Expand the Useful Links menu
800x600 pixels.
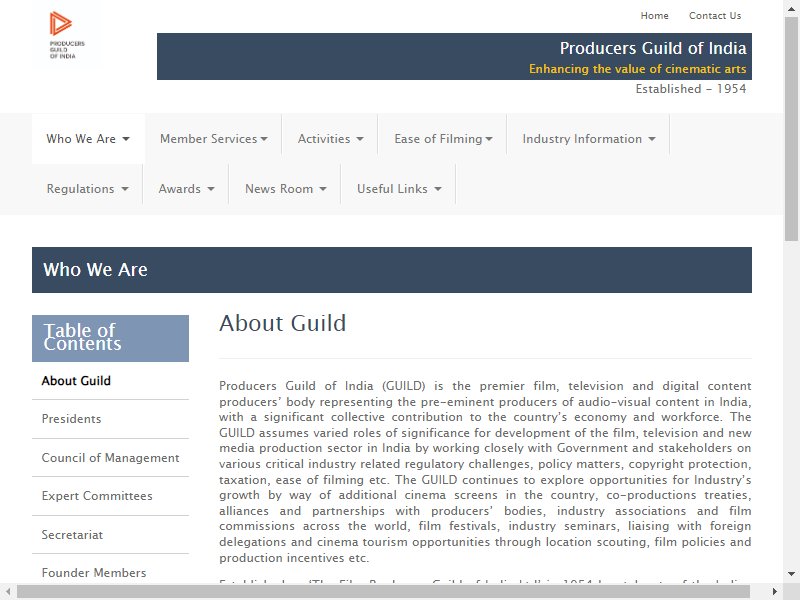399,189
